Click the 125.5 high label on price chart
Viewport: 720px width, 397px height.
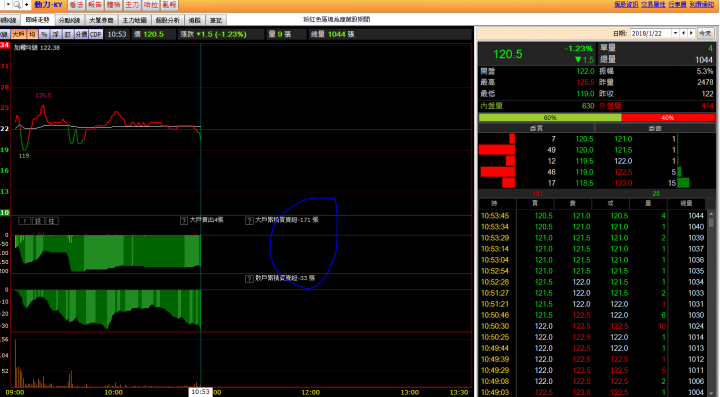(43, 95)
